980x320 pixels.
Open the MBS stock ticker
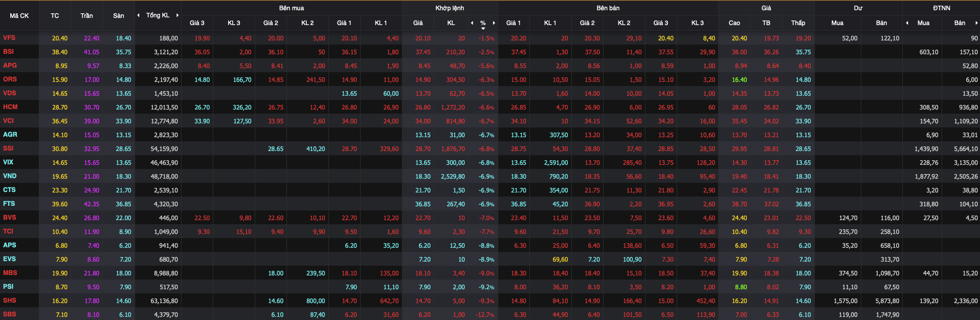click(x=10, y=273)
